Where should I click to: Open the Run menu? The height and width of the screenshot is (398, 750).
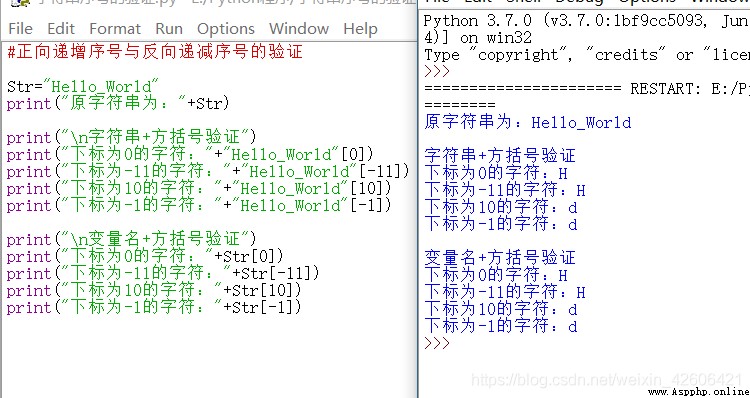(x=169, y=29)
